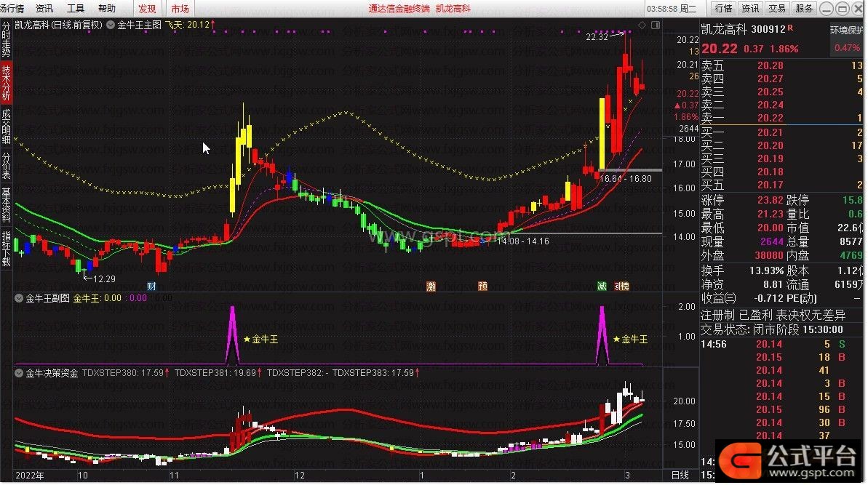This screenshot has width=868, height=485.
Task: Click the 金牛王副图 indicator name
Action: (x=47, y=298)
